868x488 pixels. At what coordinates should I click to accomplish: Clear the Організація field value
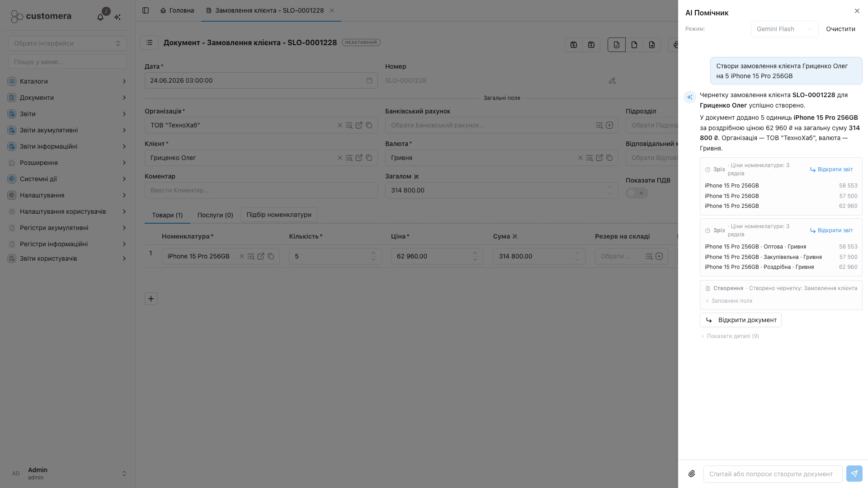(340, 125)
